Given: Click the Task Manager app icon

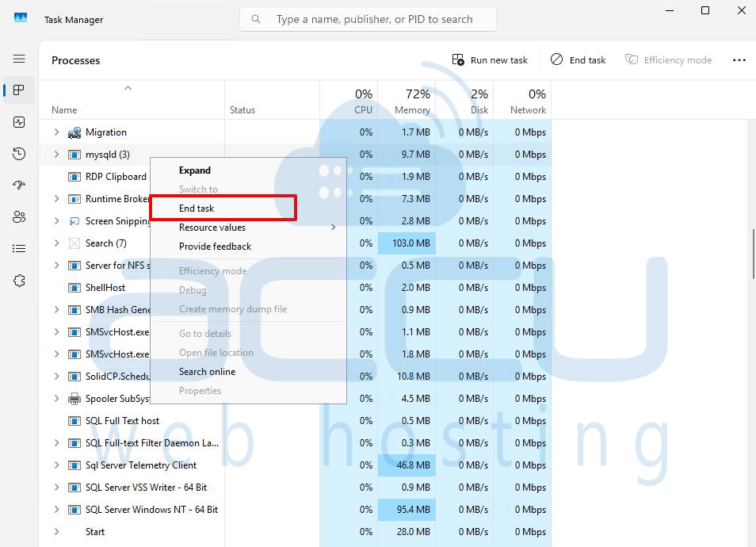Looking at the screenshot, I should coord(21,18).
